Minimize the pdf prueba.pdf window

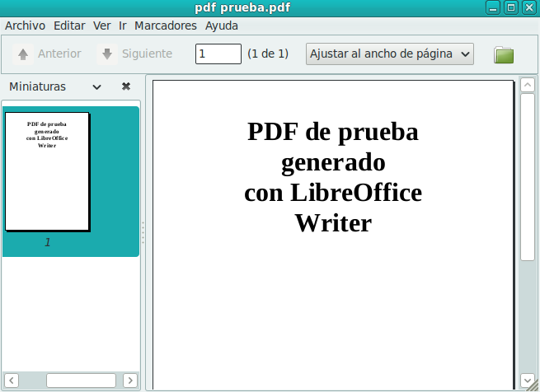click(x=493, y=7)
